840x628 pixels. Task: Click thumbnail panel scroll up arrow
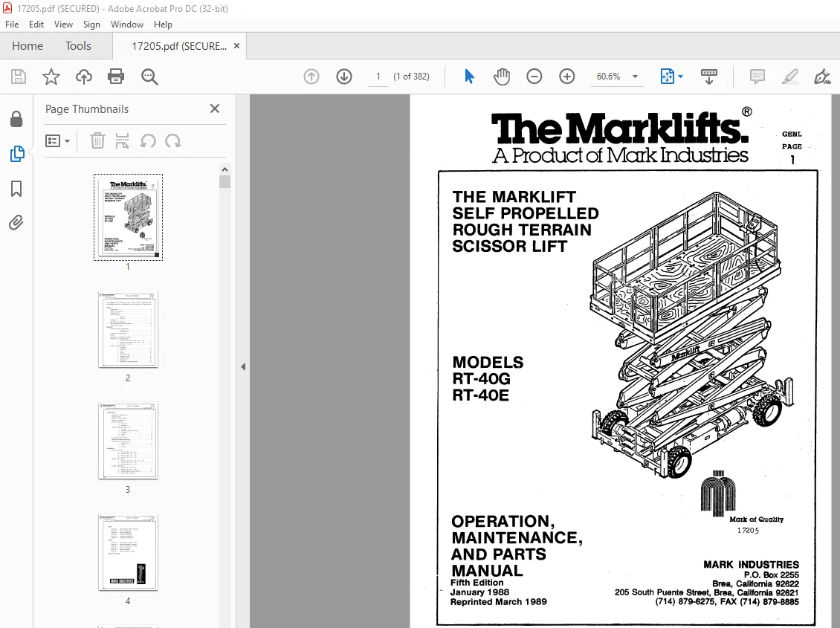pyautogui.click(x=225, y=169)
